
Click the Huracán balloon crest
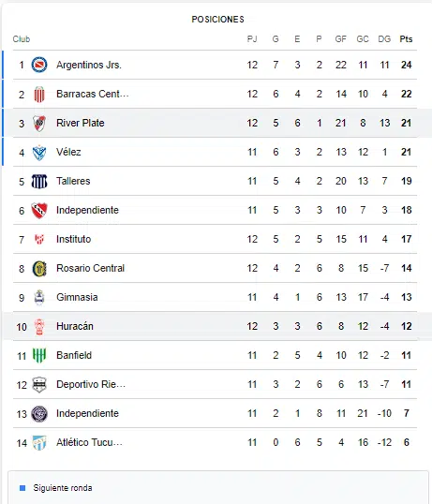pyautogui.click(x=39, y=327)
